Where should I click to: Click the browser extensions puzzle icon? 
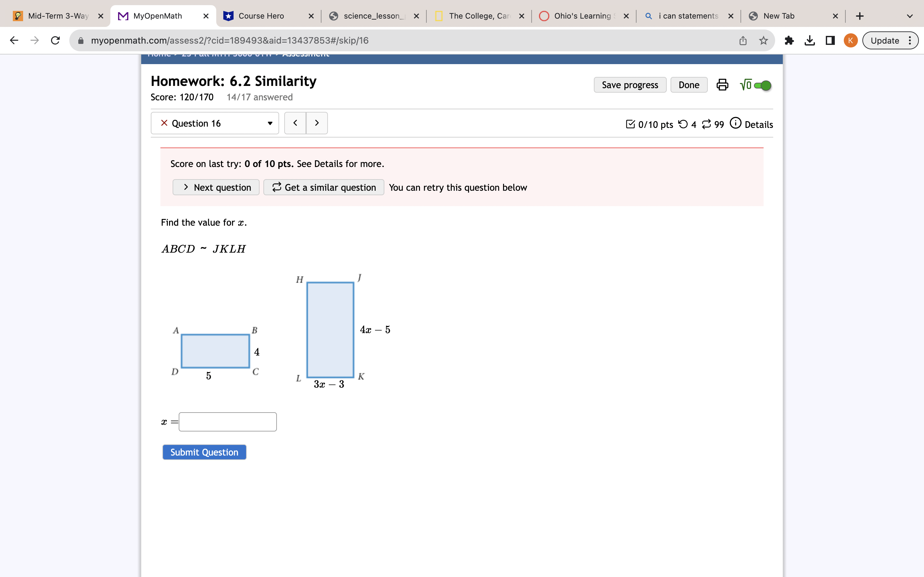coord(789,40)
